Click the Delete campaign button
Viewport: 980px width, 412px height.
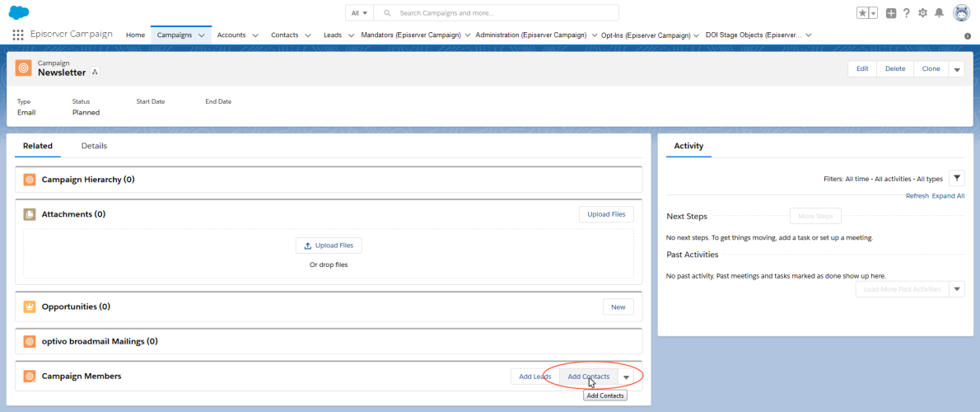(x=895, y=68)
